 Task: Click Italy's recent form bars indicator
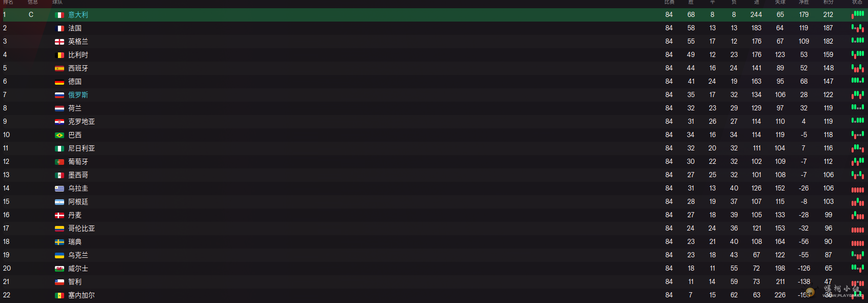pyautogui.click(x=858, y=15)
